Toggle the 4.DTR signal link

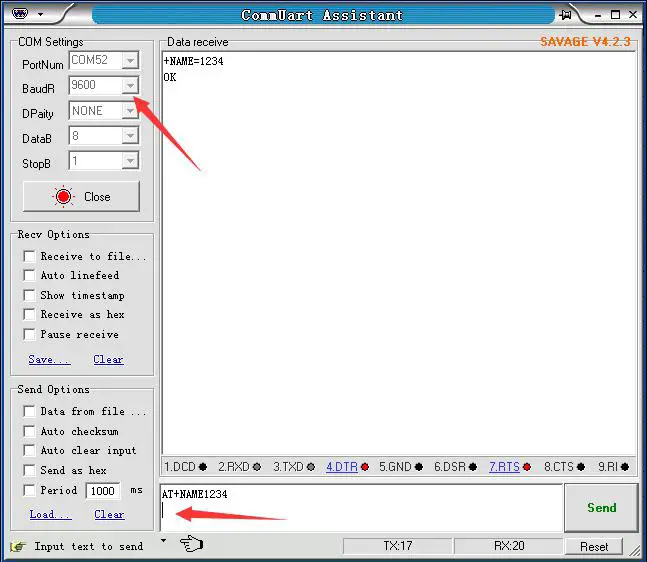(x=342, y=467)
